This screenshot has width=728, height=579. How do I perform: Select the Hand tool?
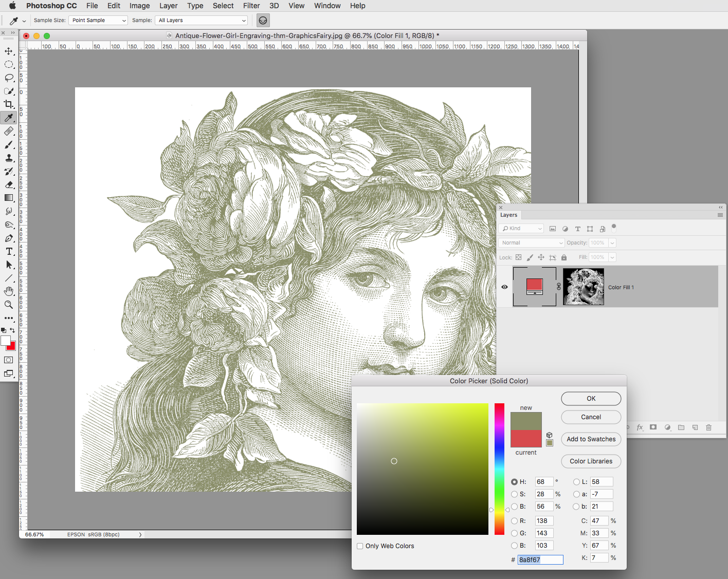tap(9, 292)
